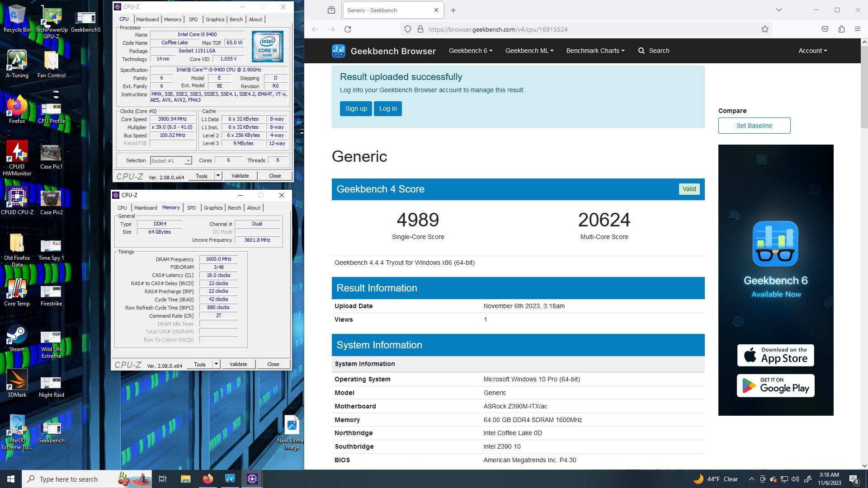Screen dimensions: 868x488
Task: Expand the Benchmark Charts navigation menu
Action: tap(595, 51)
